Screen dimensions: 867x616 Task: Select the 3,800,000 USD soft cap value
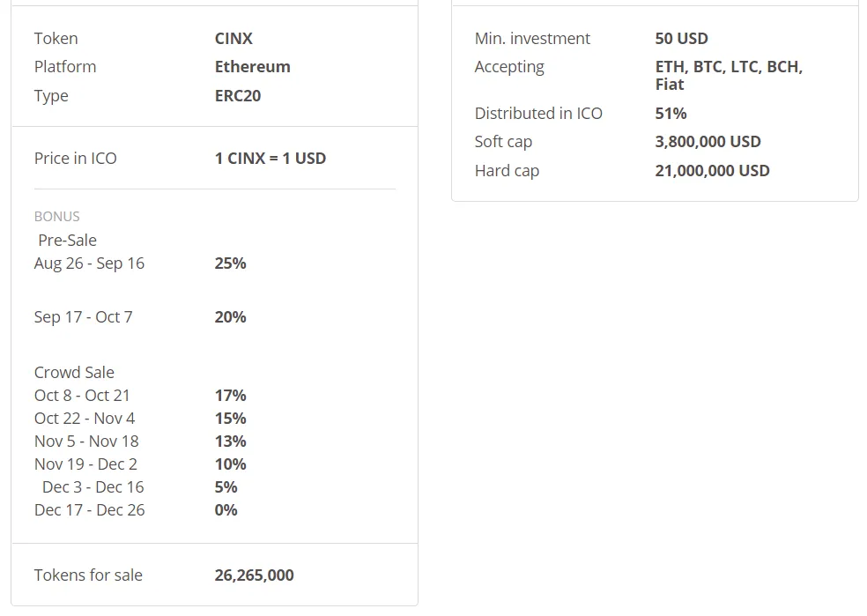pos(708,142)
